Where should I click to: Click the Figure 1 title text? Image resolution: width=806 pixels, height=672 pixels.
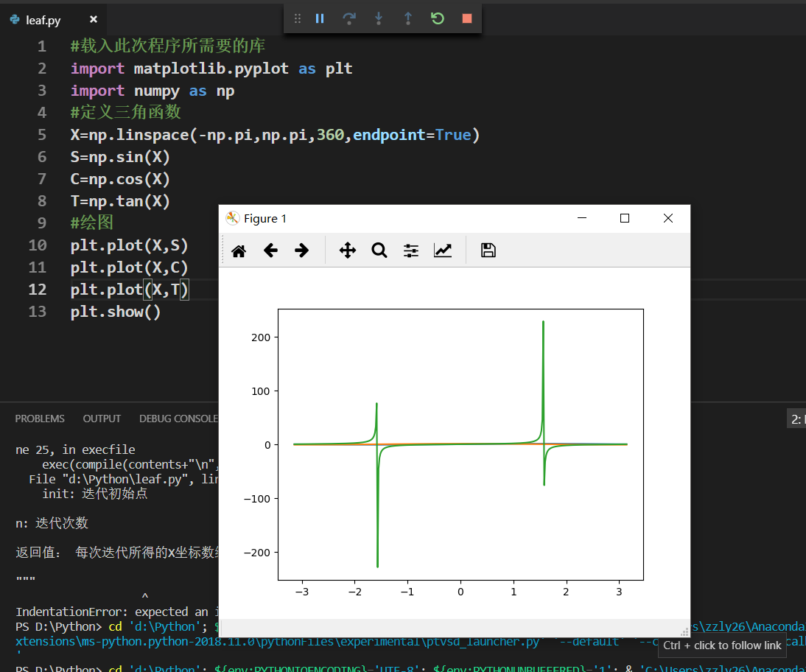(265, 219)
